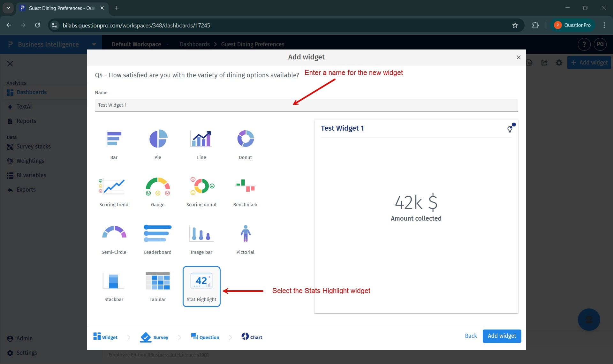This screenshot has height=364, width=613.
Task: Click the lightbulb icon on widget preview
Action: pyautogui.click(x=510, y=129)
